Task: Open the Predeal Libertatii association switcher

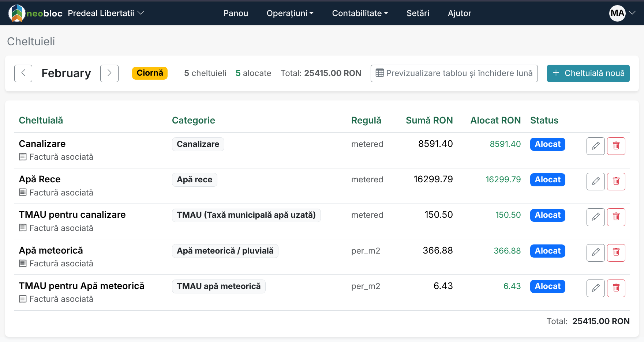Action: [106, 13]
